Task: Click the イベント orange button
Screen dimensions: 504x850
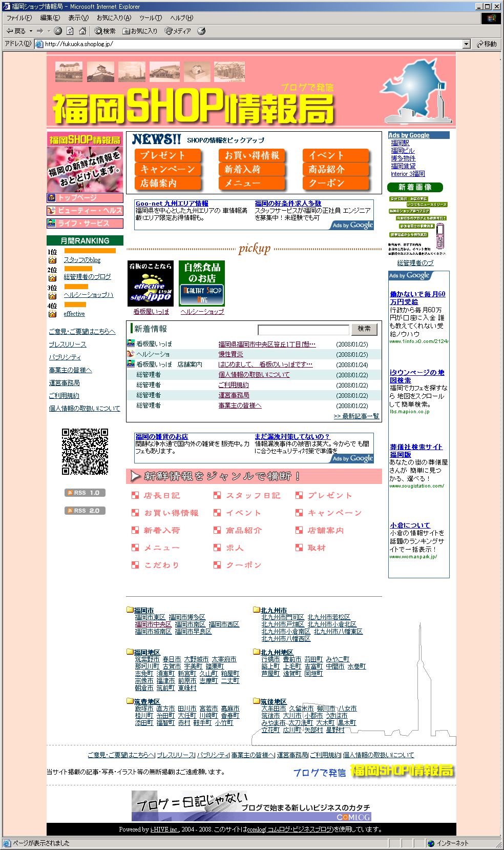Action: click(336, 155)
